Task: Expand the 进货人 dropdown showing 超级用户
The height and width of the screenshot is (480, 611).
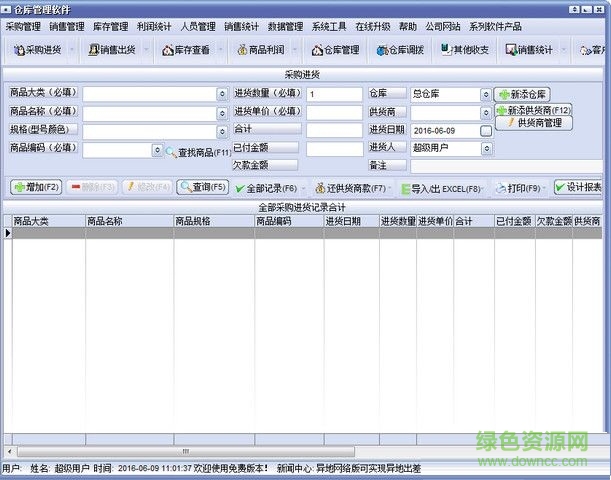Action: coord(486,148)
